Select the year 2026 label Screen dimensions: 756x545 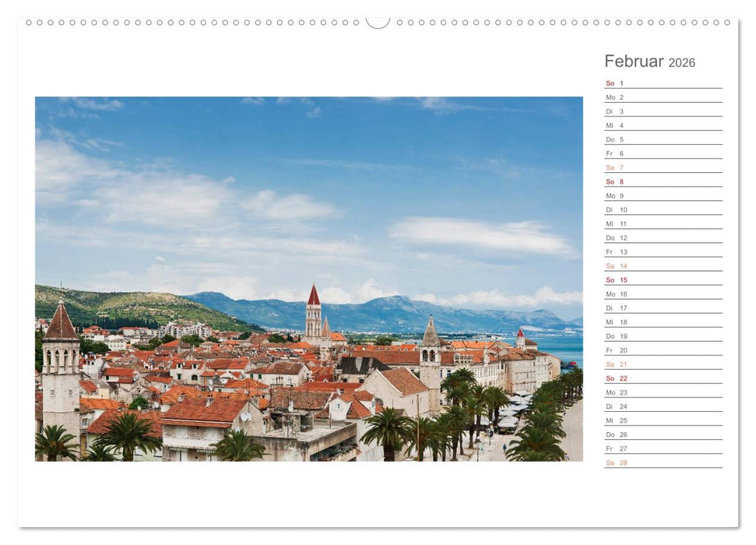(x=680, y=62)
